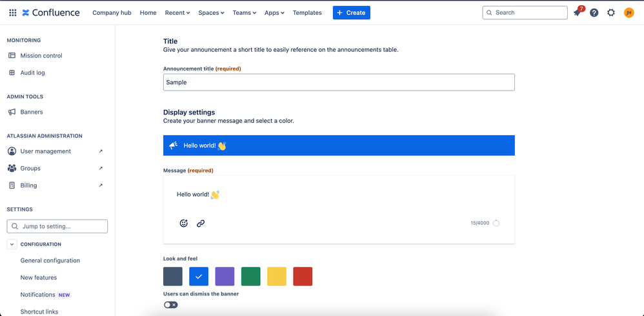Screen dimensions: 644x316
Task: Open the help question mark icon
Action: pyautogui.click(x=594, y=13)
